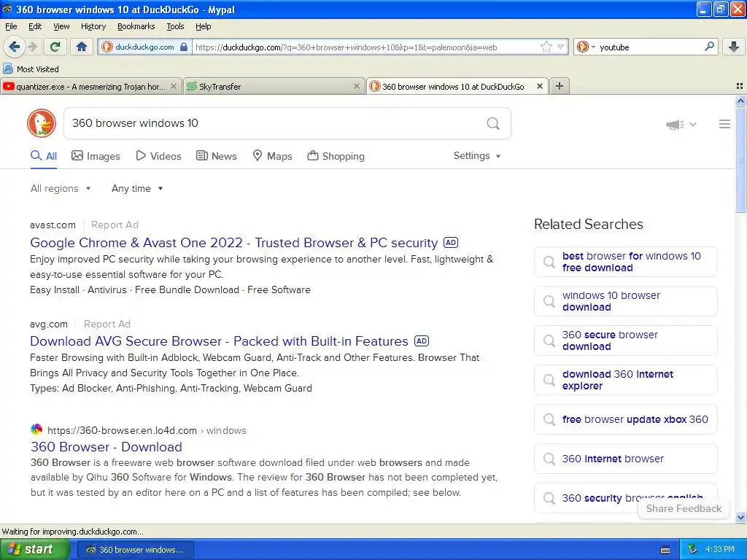Click the Share Feedback button
The image size is (747, 560).
pyautogui.click(x=684, y=508)
